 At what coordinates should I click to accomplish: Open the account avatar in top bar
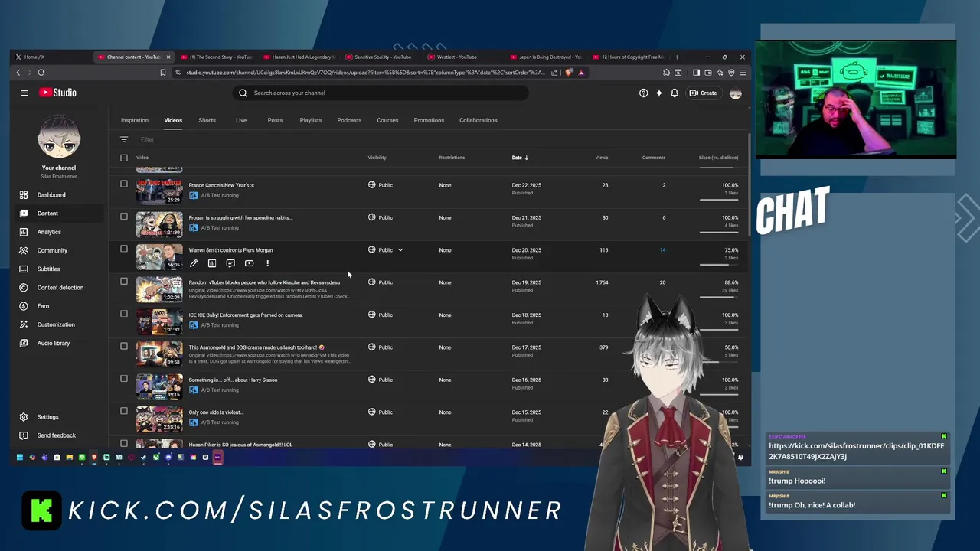pyautogui.click(x=735, y=93)
